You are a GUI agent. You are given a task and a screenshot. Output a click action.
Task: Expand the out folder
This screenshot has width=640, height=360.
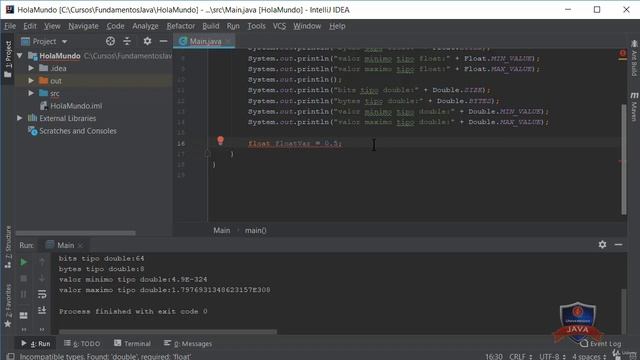31,81
